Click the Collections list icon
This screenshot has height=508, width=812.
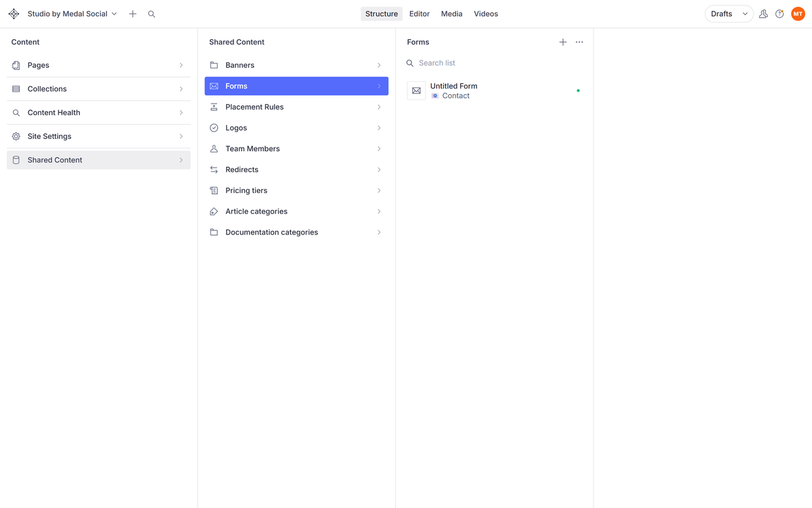(16, 89)
